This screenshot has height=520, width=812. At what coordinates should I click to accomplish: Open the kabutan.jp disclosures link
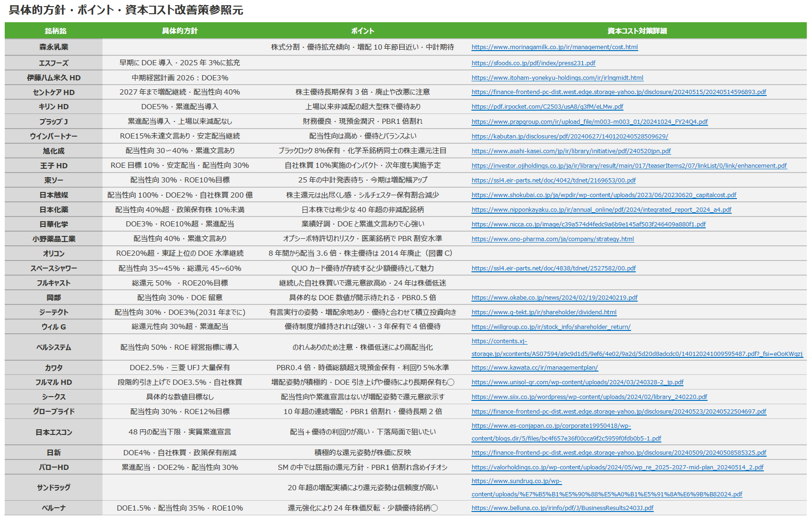(570, 137)
